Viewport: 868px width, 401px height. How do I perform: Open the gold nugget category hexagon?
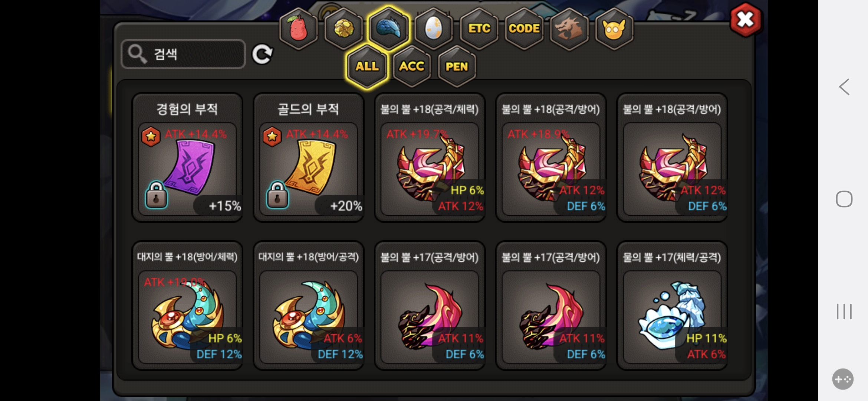click(343, 29)
